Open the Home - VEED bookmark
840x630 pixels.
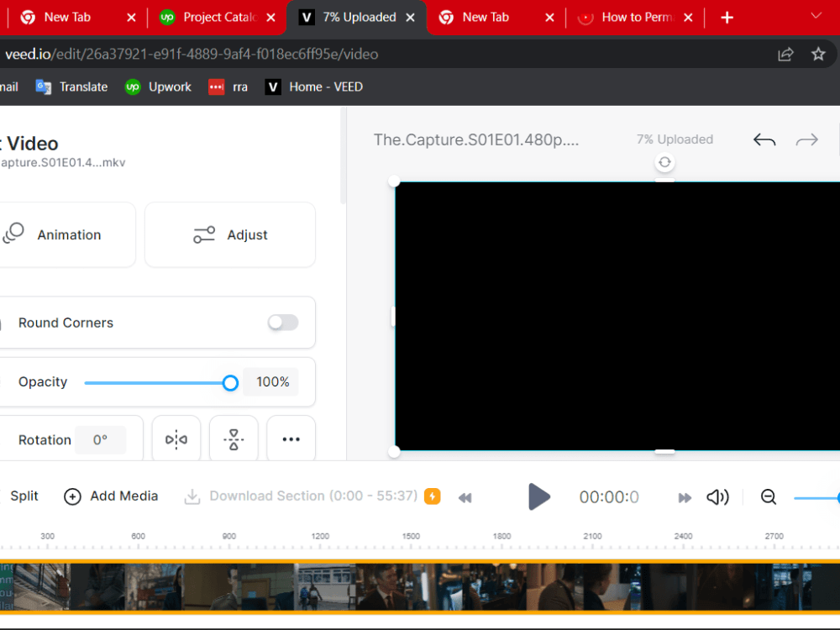pyautogui.click(x=314, y=87)
